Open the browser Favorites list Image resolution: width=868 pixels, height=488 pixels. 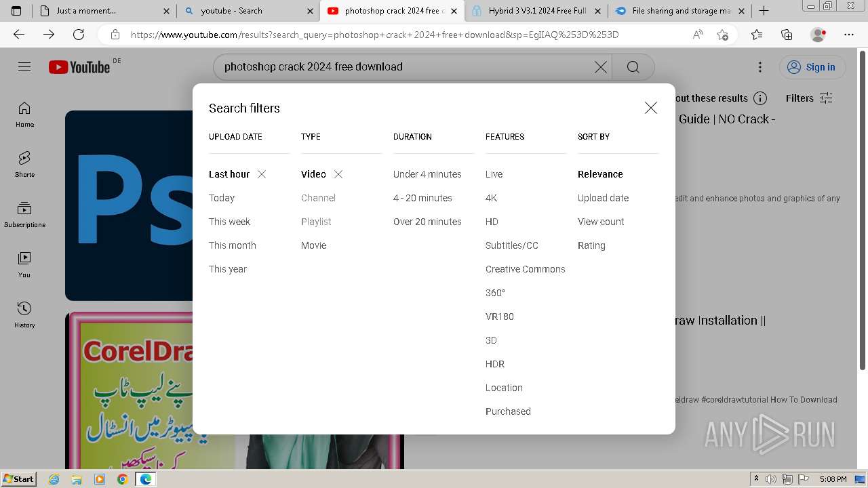click(x=757, y=35)
